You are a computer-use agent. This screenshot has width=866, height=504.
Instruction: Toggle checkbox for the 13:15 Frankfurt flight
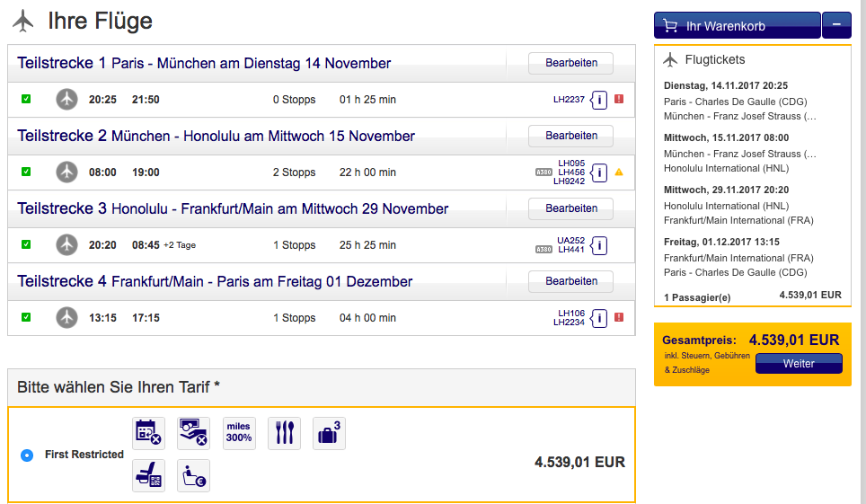click(x=26, y=317)
